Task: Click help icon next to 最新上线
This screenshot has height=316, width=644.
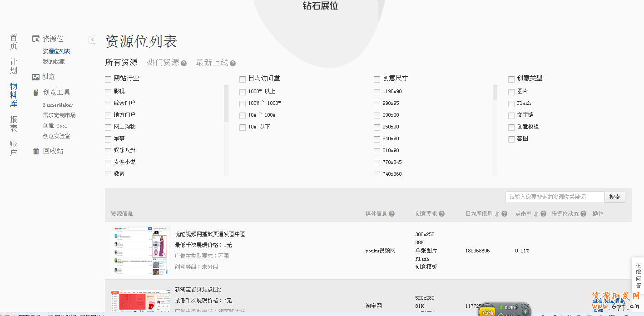Action: [x=233, y=64]
